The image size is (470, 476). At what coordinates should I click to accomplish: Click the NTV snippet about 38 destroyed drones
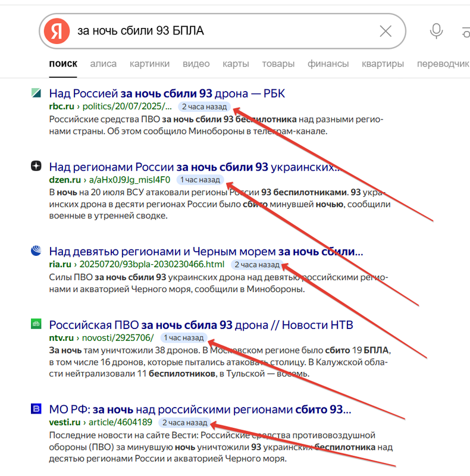[x=220, y=362]
